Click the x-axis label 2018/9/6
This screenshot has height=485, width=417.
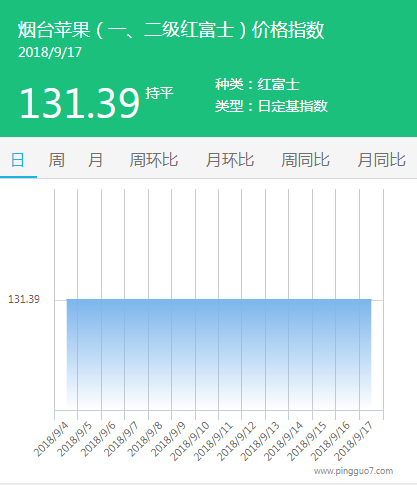pyautogui.click(x=98, y=439)
